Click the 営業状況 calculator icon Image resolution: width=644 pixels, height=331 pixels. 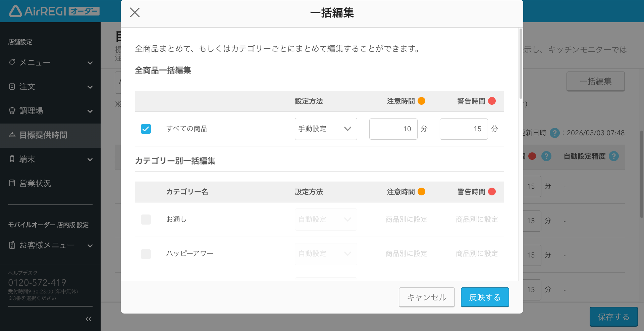pyautogui.click(x=12, y=183)
